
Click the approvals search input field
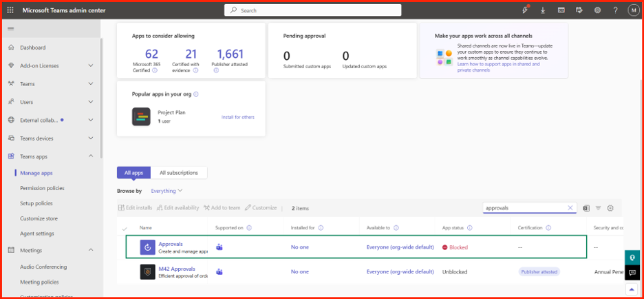click(525, 207)
